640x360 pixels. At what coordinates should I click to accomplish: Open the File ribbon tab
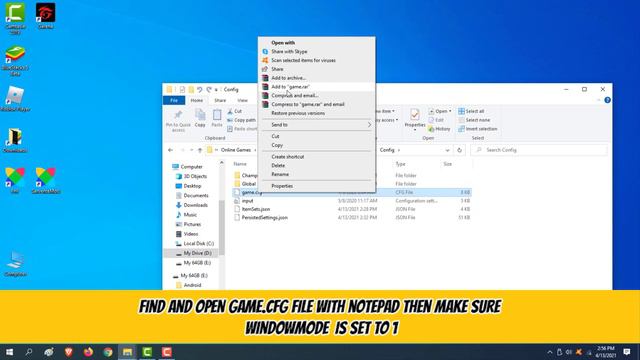coord(174,100)
